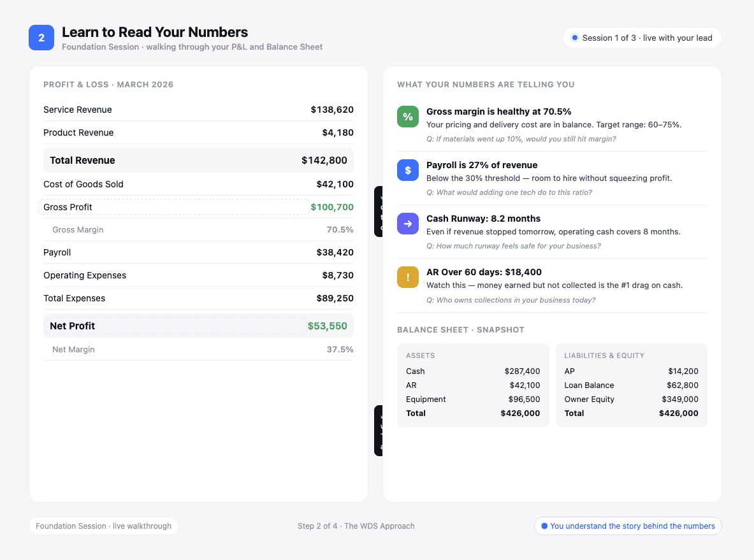The image size is (754, 560).
Task: Click the Product Revenue value $4,180
Action: (x=338, y=133)
